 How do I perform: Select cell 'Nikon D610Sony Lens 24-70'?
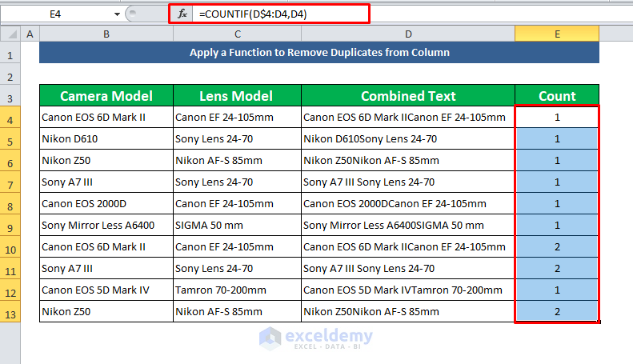point(408,139)
